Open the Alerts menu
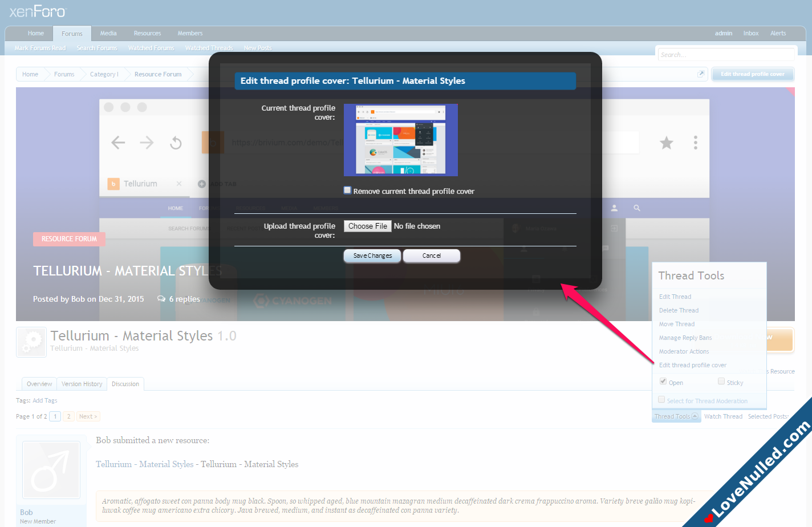 [778, 33]
